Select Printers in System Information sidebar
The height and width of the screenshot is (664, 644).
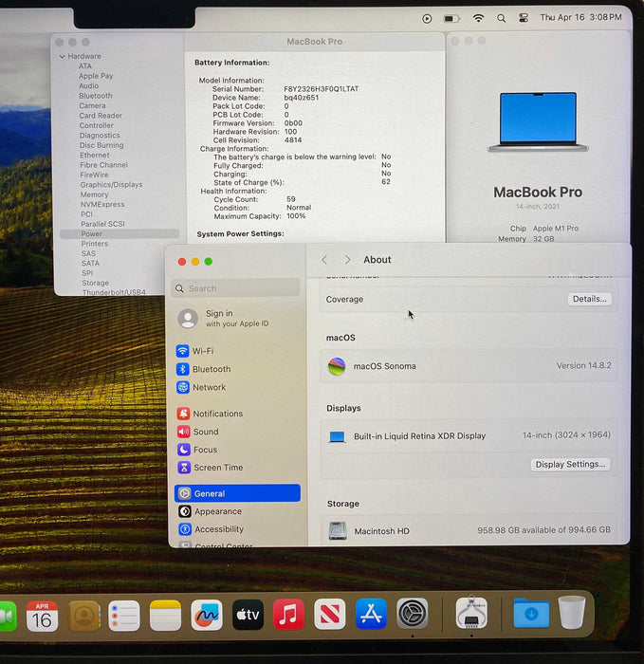click(x=95, y=244)
